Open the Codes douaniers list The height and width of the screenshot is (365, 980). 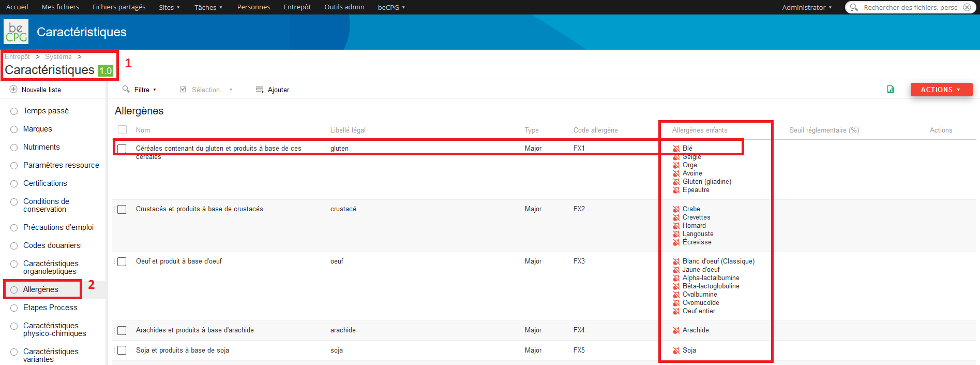pos(52,245)
